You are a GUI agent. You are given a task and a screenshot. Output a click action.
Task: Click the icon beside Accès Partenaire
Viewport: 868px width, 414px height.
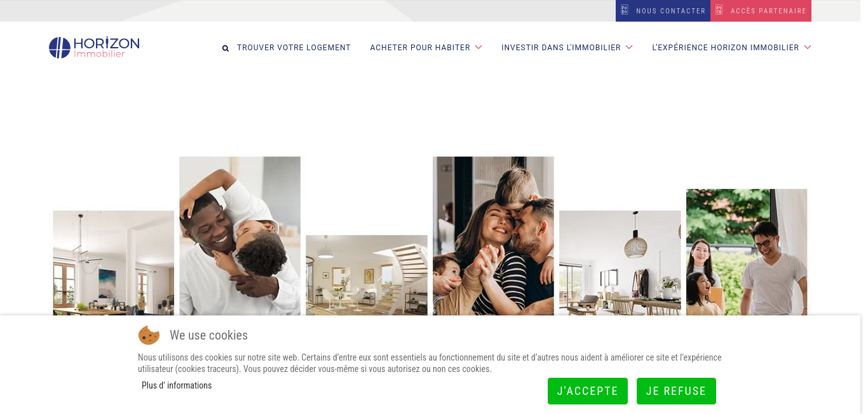(719, 10)
